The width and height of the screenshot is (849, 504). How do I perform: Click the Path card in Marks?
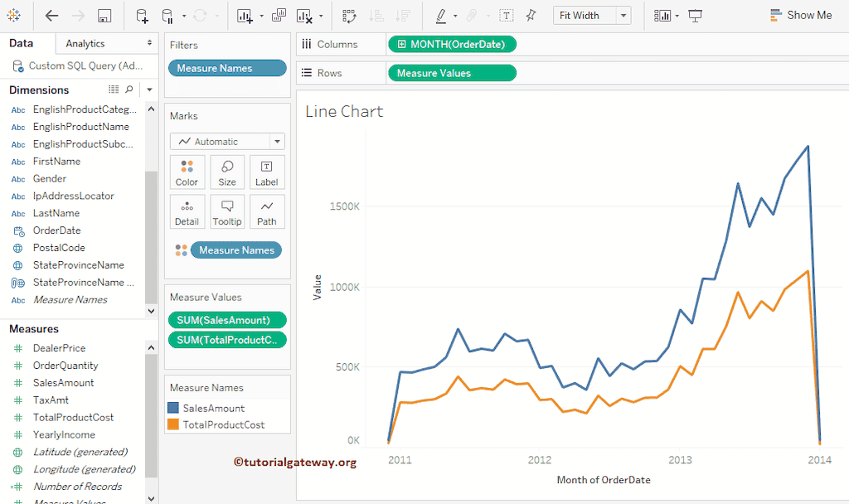click(x=267, y=212)
